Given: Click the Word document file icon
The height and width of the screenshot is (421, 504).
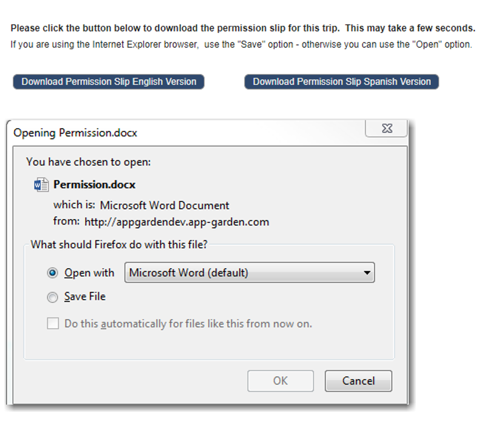Looking at the screenshot, I should (x=41, y=185).
